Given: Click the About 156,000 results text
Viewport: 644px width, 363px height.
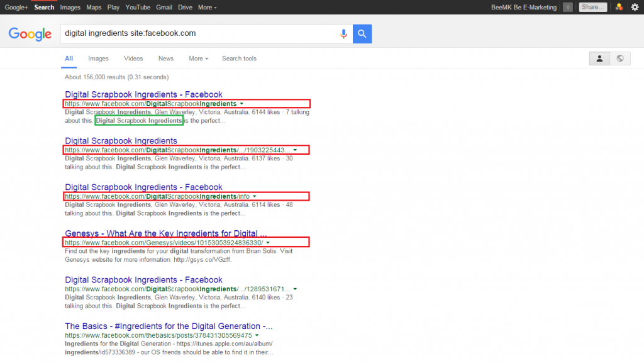Looking at the screenshot, I should tap(116, 77).
